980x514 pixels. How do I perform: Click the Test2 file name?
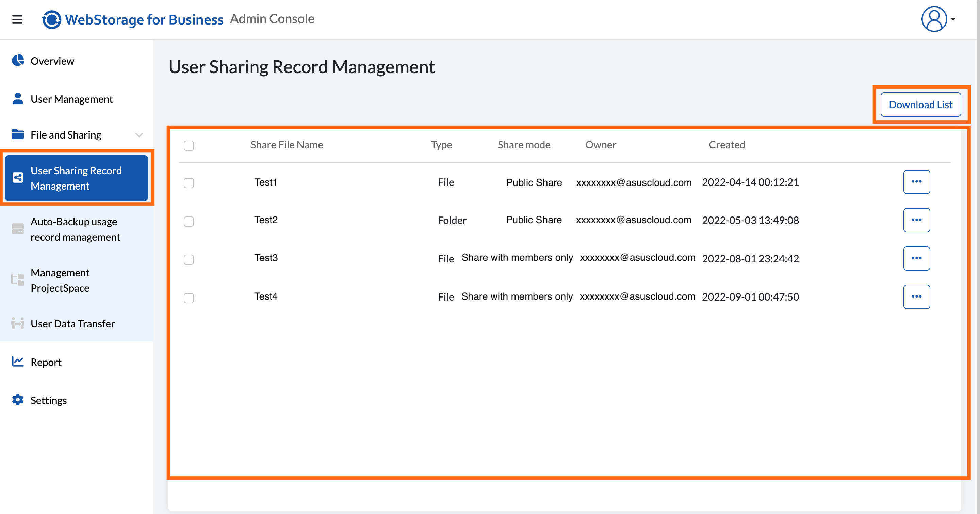[266, 220]
